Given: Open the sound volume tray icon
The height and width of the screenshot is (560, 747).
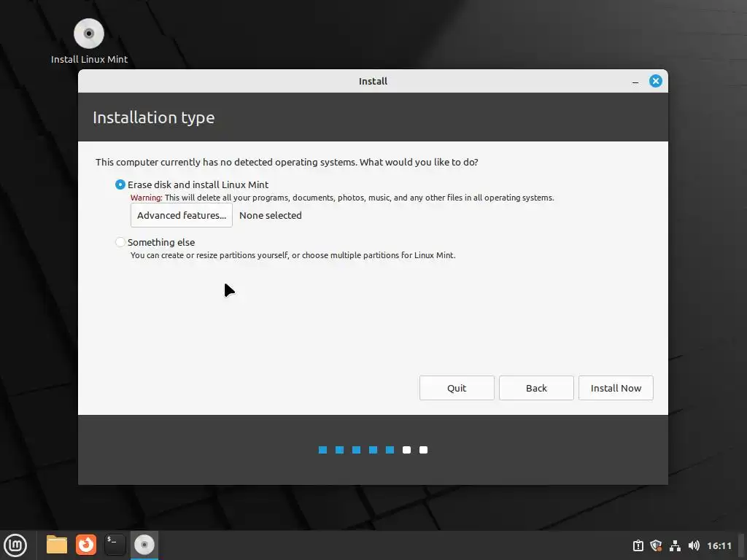Looking at the screenshot, I should pos(694,545).
